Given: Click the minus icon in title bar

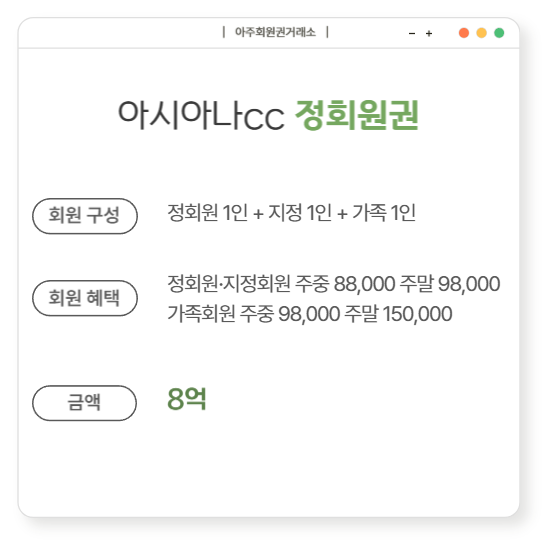Looking at the screenshot, I should click(412, 34).
